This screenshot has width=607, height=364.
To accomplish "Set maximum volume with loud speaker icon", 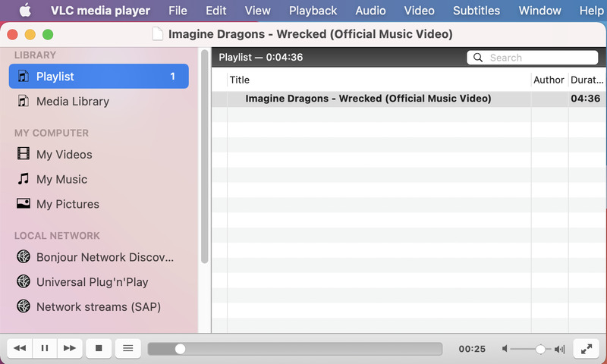I will tap(560, 350).
